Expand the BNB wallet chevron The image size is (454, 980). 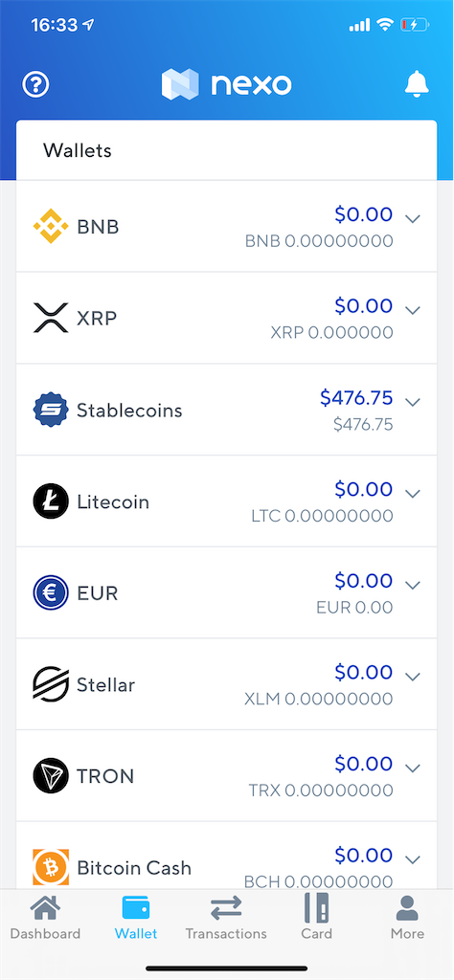(x=412, y=219)
